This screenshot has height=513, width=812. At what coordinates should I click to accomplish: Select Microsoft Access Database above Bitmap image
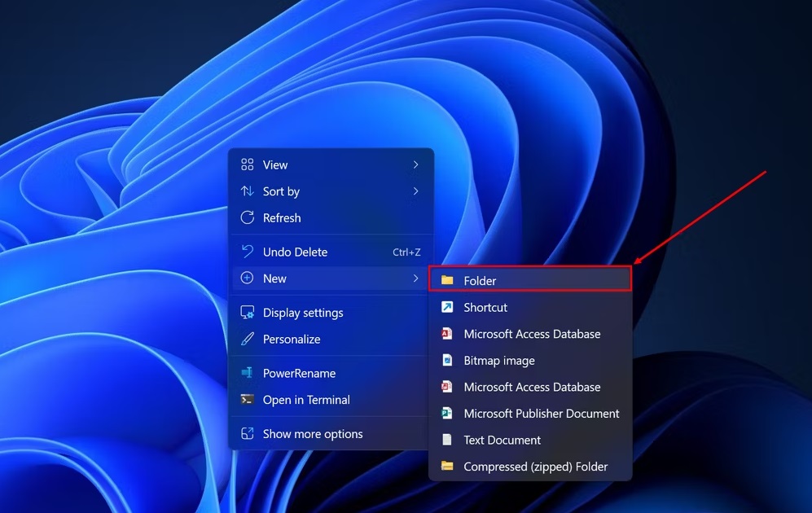click(x=532, y=334)
